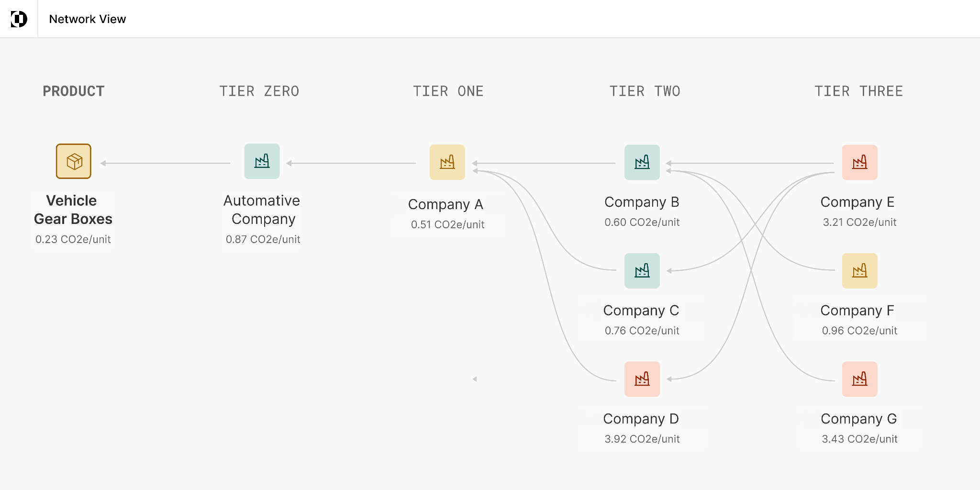Click Company A's 0.51 CO2e/unit value
The height and width of the screenshot is (490, 980).
pyautogui.click(x=447, y=224)
